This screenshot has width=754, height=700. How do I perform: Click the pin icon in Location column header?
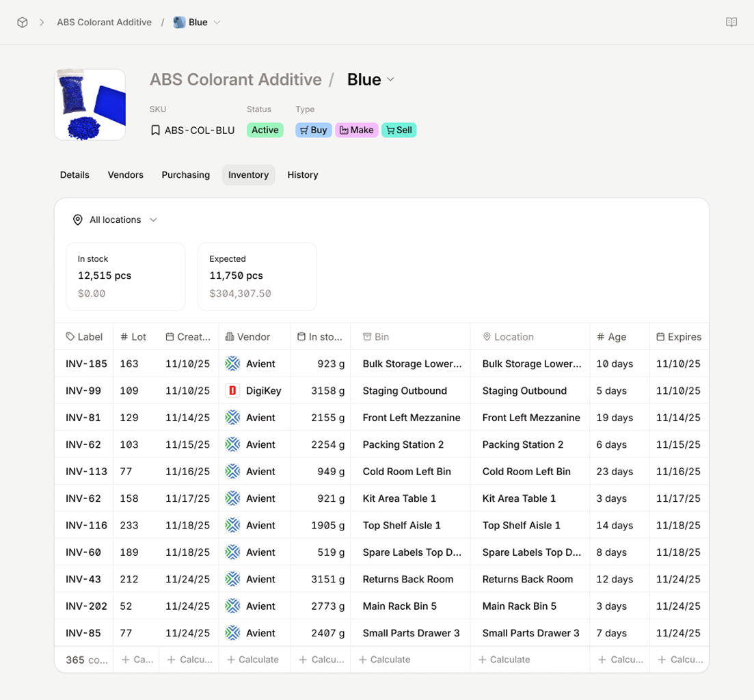point(487,337)
